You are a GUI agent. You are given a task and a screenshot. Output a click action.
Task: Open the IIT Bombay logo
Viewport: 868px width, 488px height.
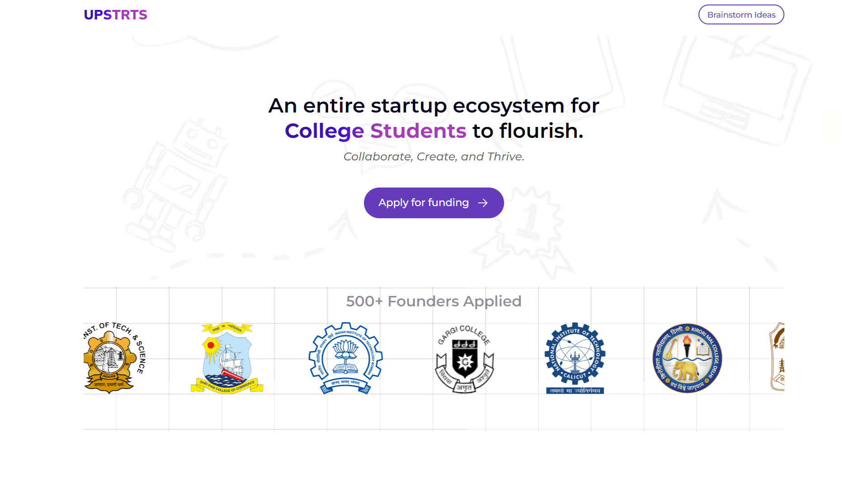coord(346,357)
